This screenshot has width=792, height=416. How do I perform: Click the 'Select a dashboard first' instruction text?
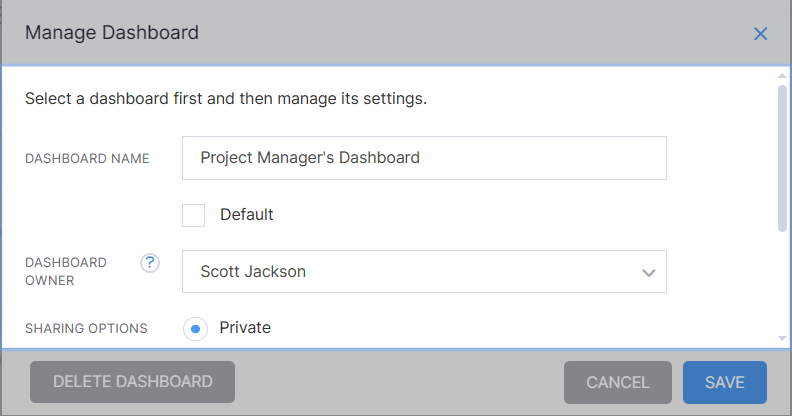pos(226,98)
